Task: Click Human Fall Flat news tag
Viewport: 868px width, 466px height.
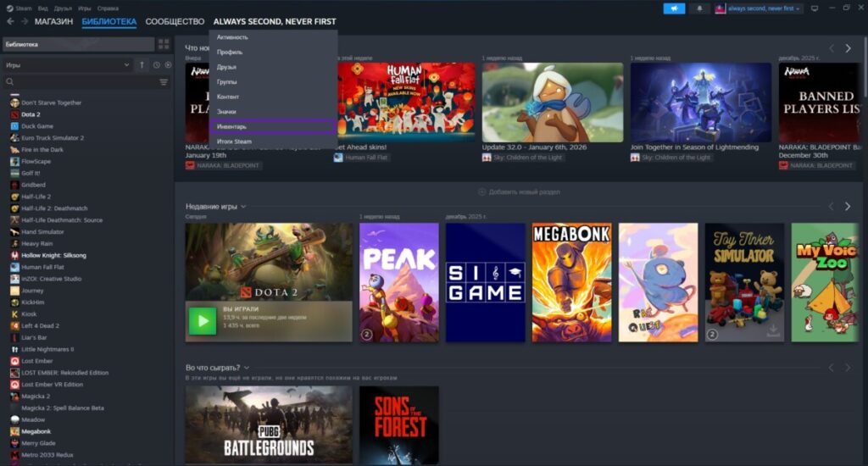Action: pyautogui.click(x=361, y=158)
